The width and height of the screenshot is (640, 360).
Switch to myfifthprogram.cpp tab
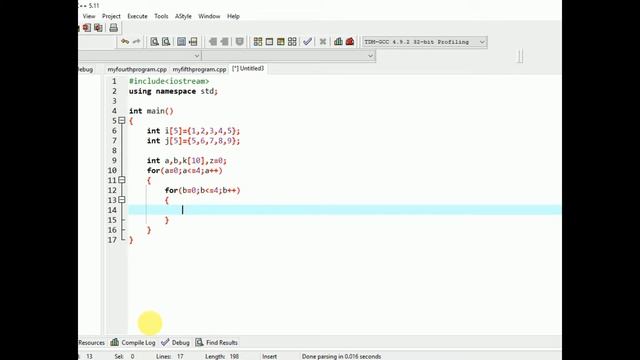point(199,69)
